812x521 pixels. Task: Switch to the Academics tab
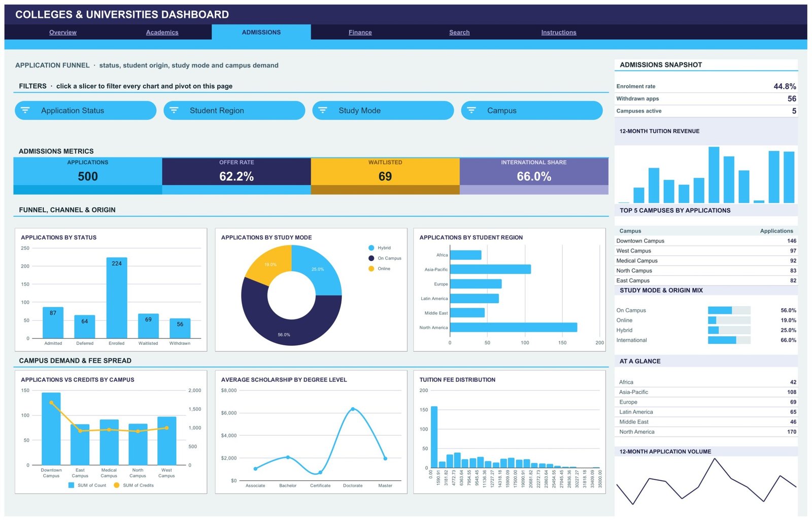pyautogui.click(x=162, y=32)
